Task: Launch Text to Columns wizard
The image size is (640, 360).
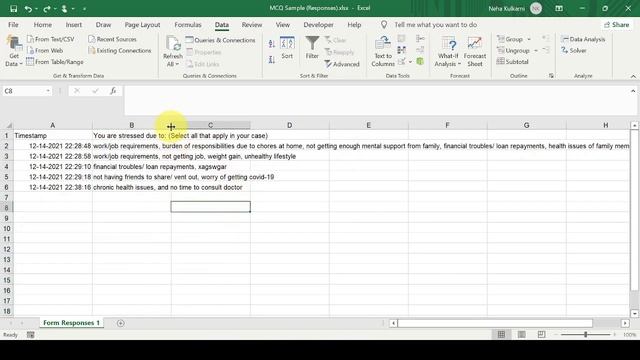Action: [383, 51]
